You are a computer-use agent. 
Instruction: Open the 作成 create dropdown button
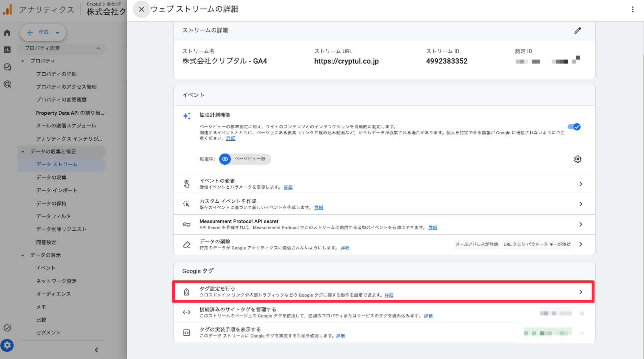(x=43, y=33)
